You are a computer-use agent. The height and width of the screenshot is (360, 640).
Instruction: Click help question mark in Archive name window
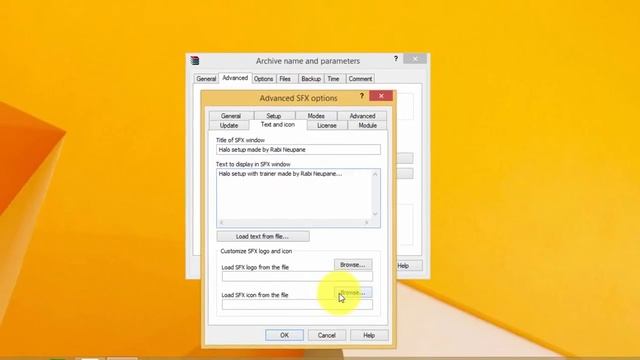point(396,59)
